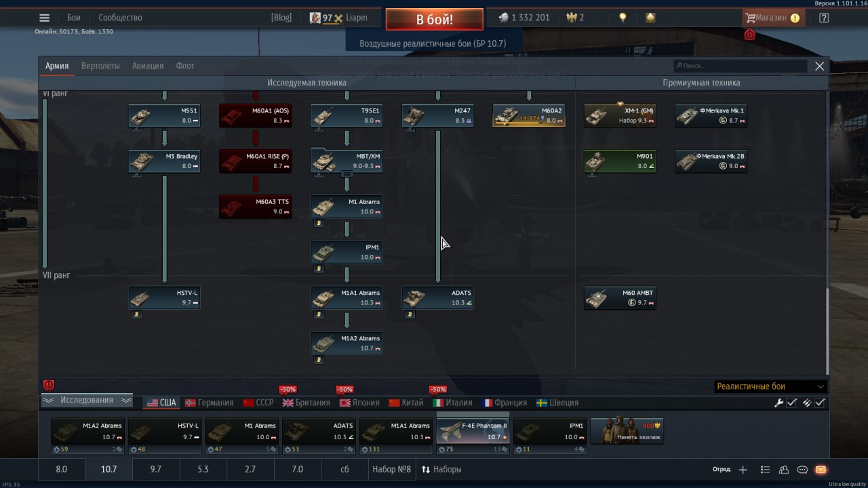Open the Реалистичные бои mode dropdown
This screenshot has height=488, width=868.
(x=771, y=386)
